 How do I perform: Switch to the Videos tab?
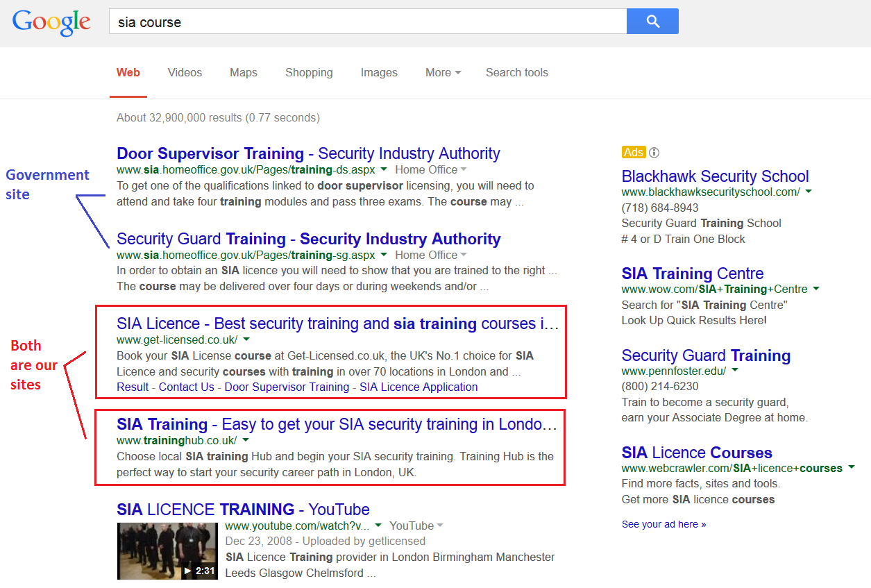click(185, 72)
